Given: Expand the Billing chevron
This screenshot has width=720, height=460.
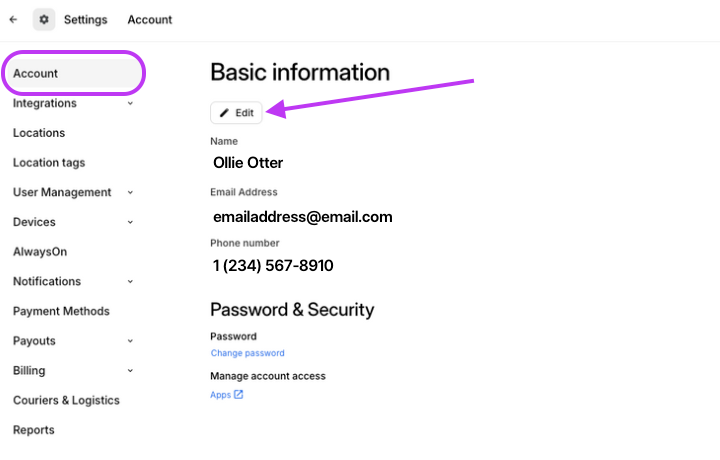Looking at the screenshot, I should pos(131,371).
